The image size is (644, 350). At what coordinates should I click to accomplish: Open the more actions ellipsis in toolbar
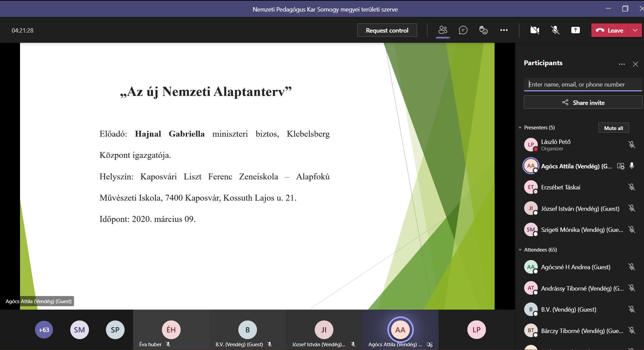point(504,31)
